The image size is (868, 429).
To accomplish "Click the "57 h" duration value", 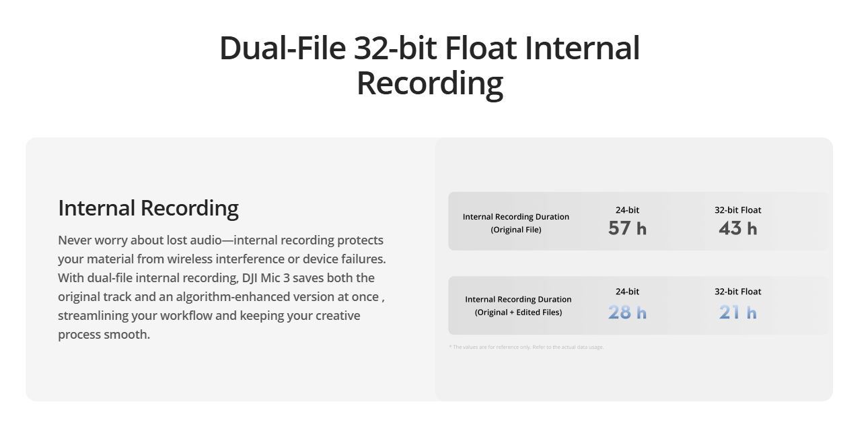I will 627,229.
